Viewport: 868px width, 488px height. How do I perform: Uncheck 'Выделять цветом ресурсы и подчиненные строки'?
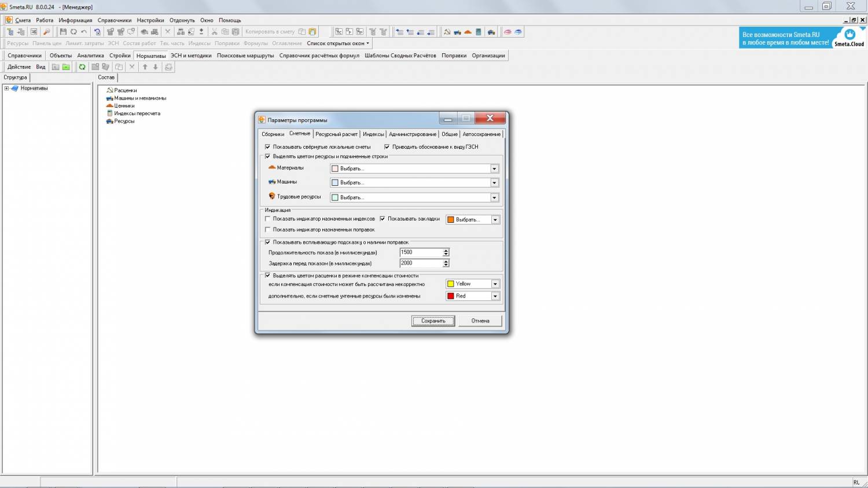(267, 156)
